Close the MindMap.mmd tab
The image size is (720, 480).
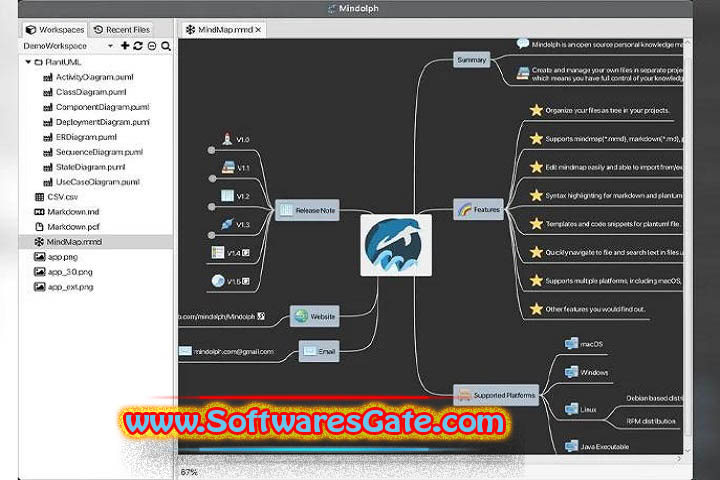coord(259,30)
